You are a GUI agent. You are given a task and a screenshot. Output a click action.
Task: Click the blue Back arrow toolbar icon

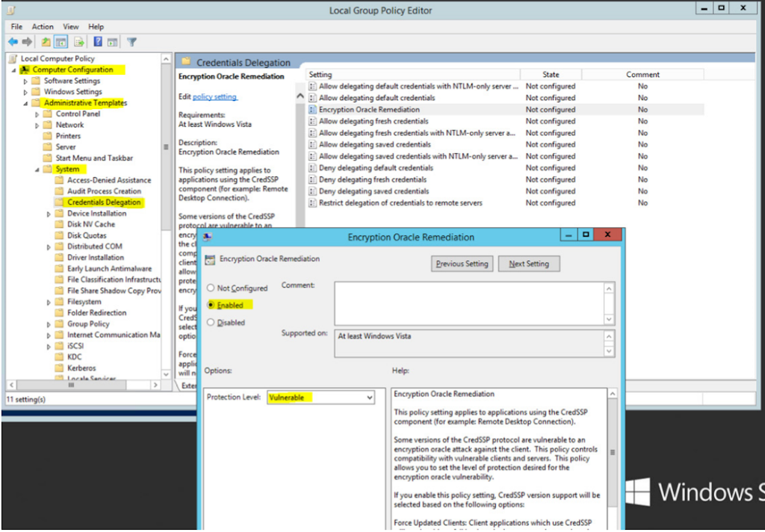(x=13, y=42)
